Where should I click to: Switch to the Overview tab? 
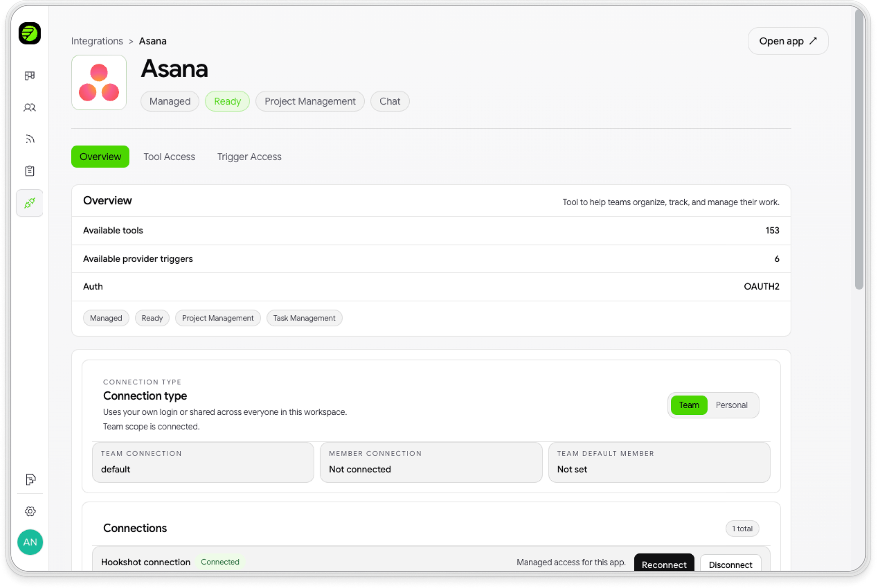tap(100, 156)
